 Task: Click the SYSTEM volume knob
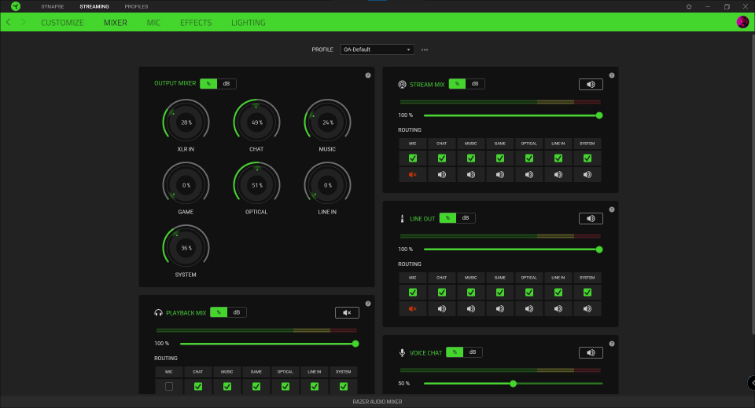click(x=186, y=248)
